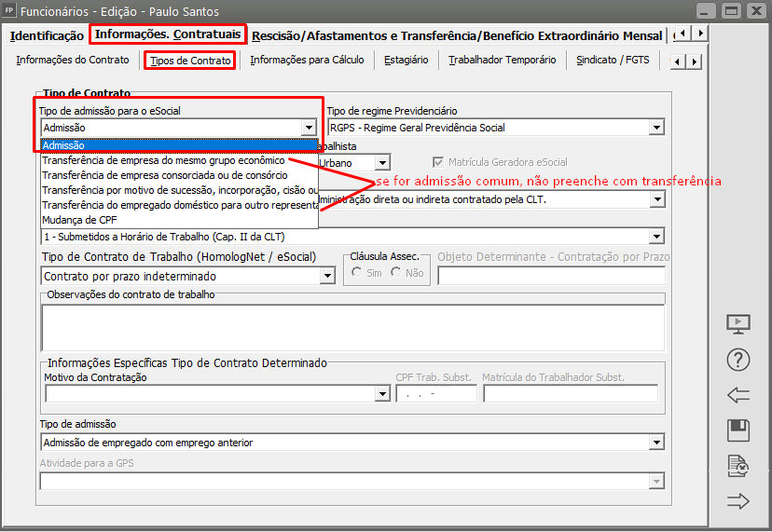Collapse Tipo de admissão para o eSocial dropdown
772x532 pixels.
309,128
